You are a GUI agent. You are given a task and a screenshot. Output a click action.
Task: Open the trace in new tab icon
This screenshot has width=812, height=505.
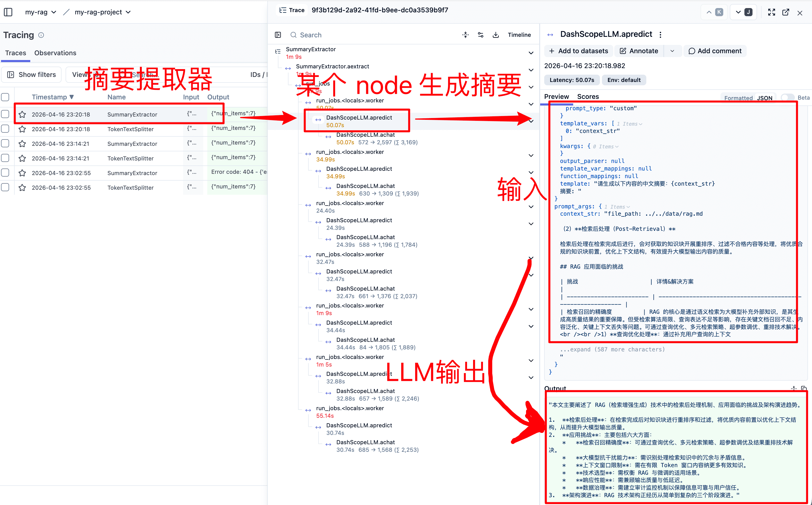[786, 12]
